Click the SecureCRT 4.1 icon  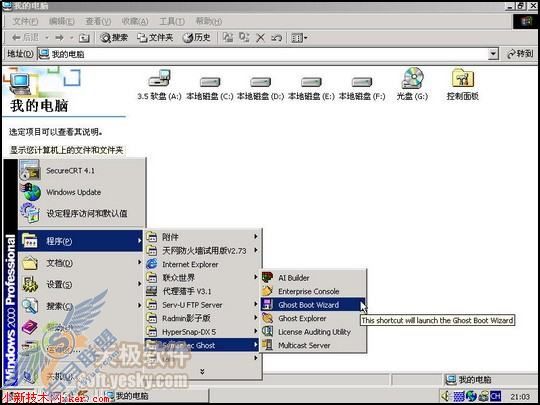click(30, 170)
